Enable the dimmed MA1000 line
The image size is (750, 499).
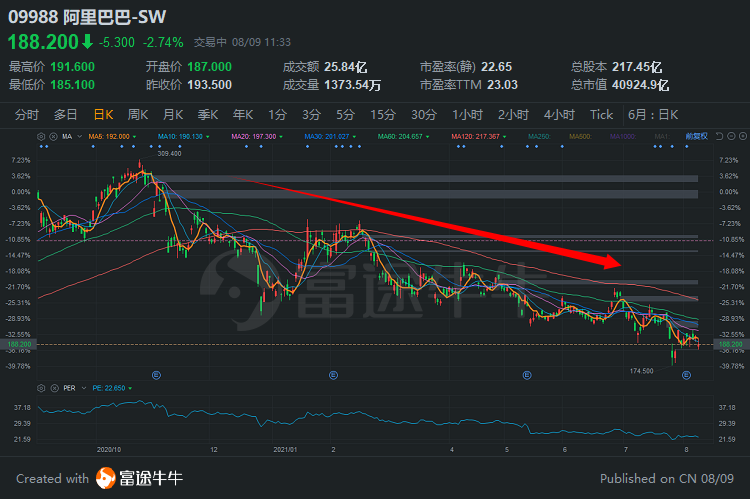click(x=623, y=136)
